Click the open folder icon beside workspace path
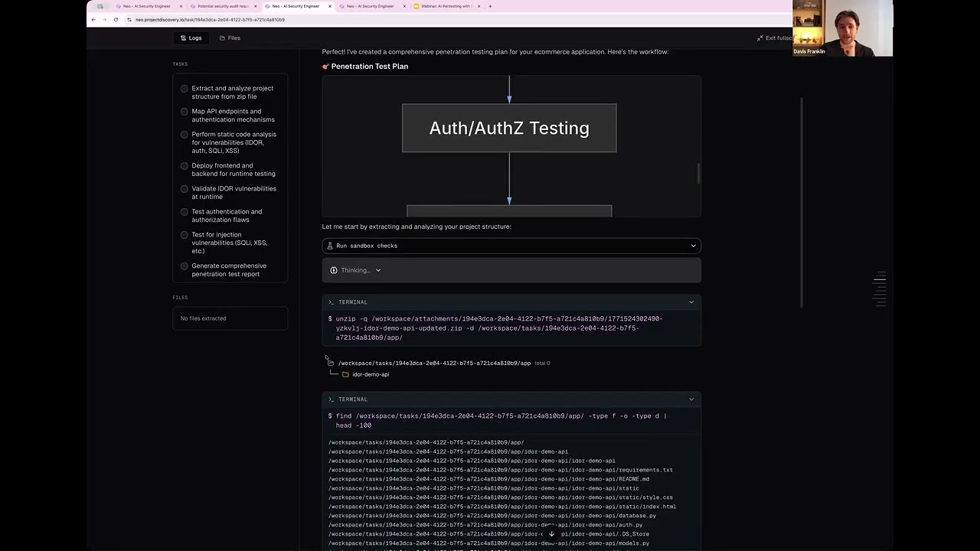This screenshot has height=551, width=980. click(x=331, y=363)
